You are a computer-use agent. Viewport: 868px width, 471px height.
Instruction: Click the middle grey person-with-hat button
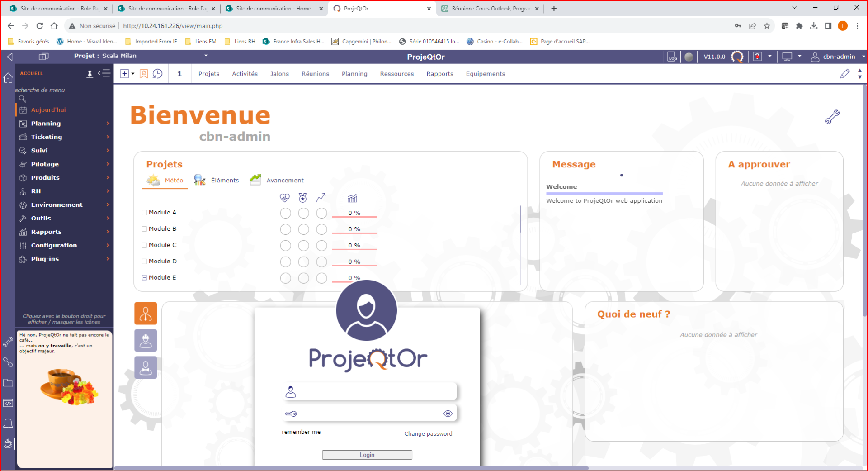(146, 340)
